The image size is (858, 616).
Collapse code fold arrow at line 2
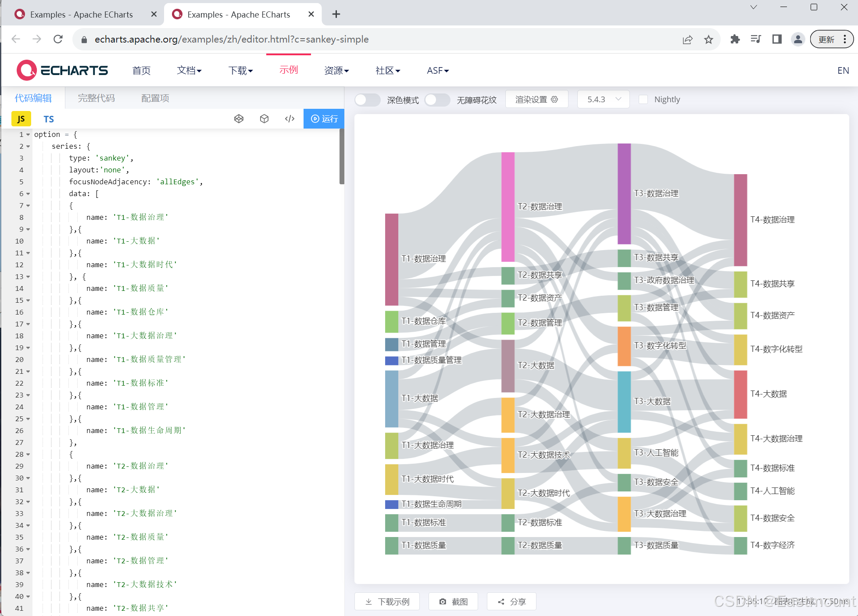28,146
